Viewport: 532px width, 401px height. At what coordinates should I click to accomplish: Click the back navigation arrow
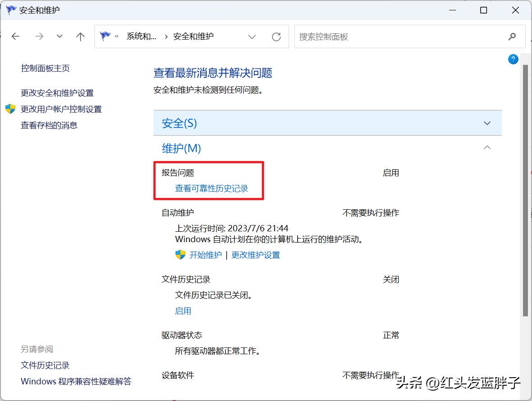(15, 36)
